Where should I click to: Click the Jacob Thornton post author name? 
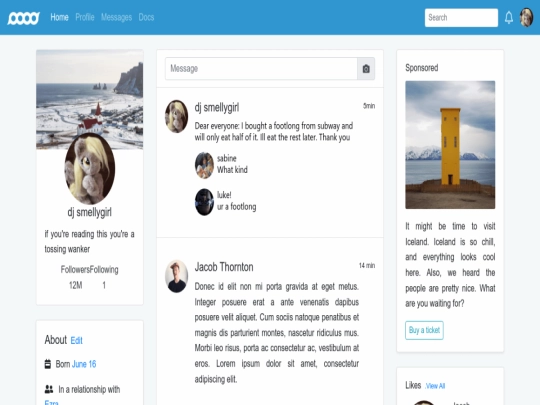pos(224,267)
